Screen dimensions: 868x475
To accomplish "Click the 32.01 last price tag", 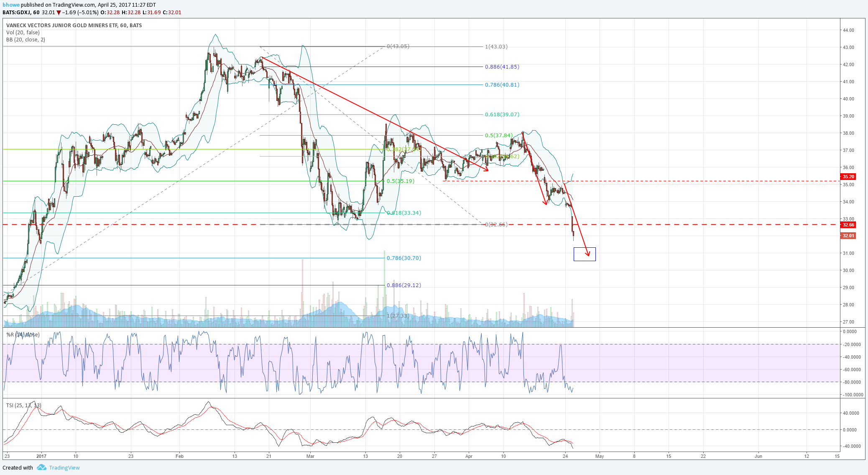I will click(848, 236).
